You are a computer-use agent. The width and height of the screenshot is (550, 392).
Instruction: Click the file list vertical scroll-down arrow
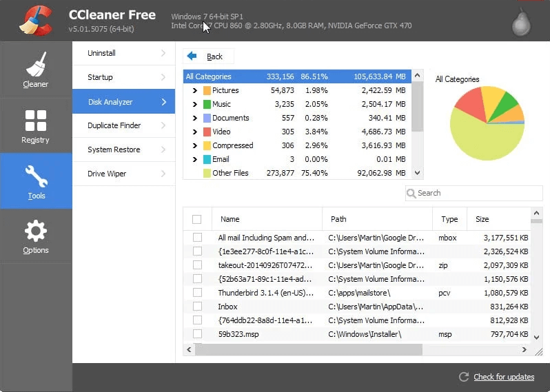pyautogui.click(x=536, y=338)
